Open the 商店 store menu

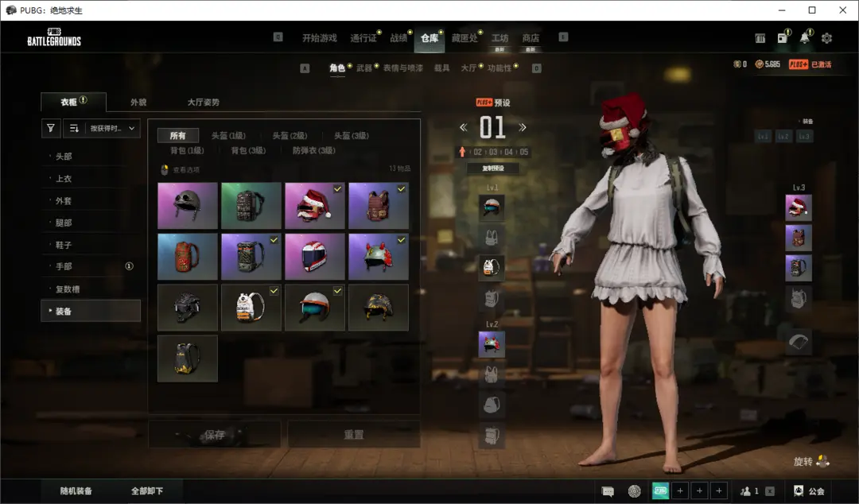pos(531,38)
